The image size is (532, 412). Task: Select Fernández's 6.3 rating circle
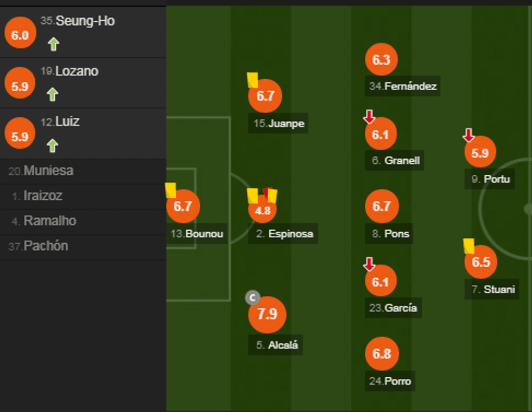382,59
